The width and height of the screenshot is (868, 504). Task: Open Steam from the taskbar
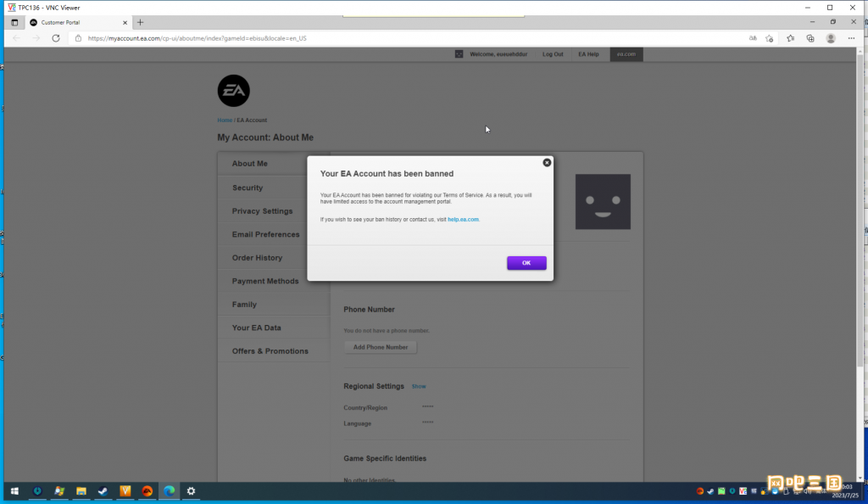(x=103, y=491)
